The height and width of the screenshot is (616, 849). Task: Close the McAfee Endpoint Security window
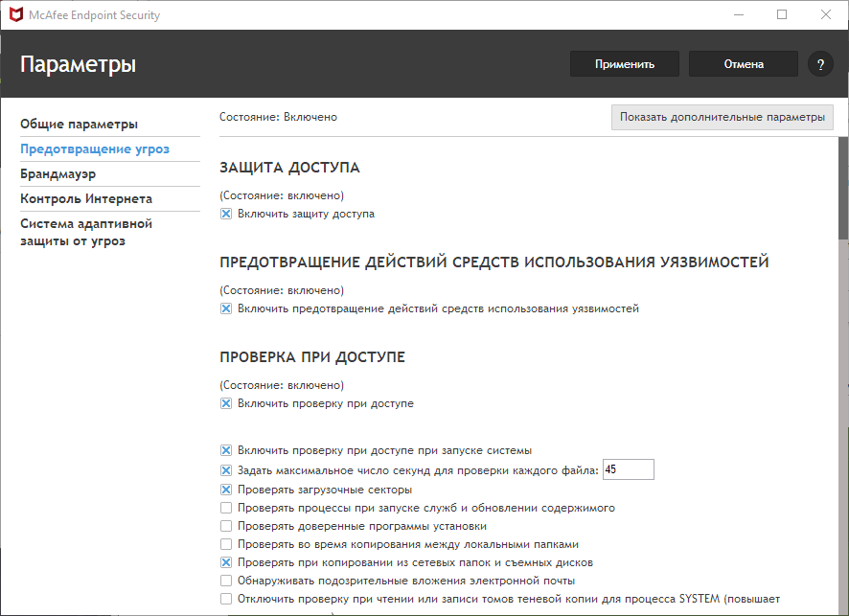pyautogui.click(x=826, y=14)
